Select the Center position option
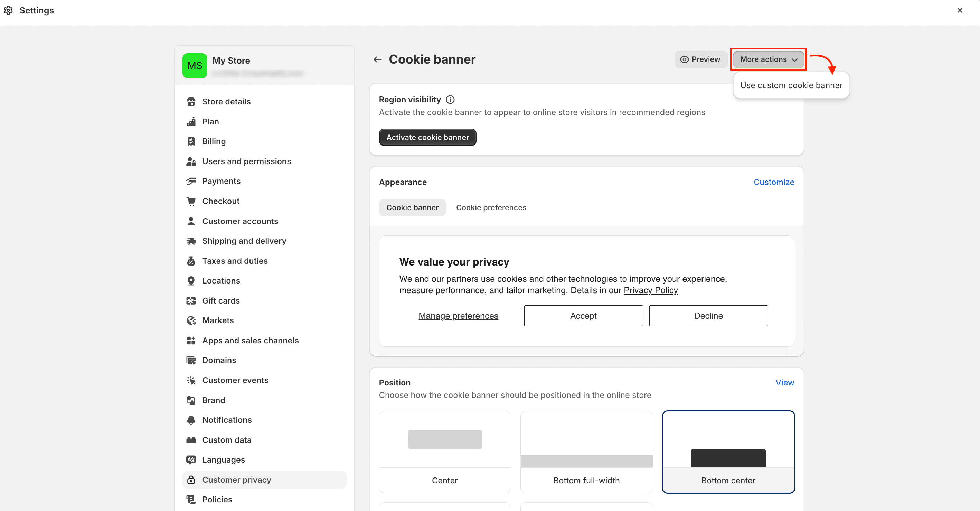The image size is (980, 511). coord(445,452)
